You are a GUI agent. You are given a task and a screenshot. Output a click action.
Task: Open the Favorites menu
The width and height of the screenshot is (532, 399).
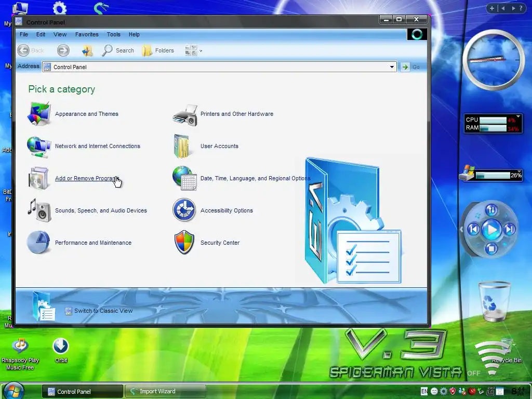pos(87,34)
